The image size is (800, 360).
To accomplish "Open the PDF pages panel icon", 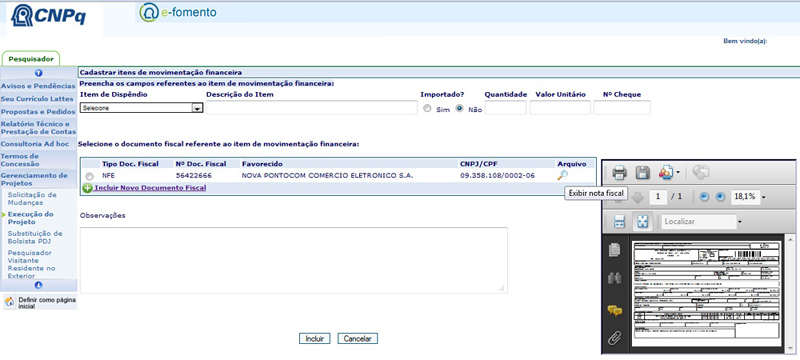I will 615,250.
